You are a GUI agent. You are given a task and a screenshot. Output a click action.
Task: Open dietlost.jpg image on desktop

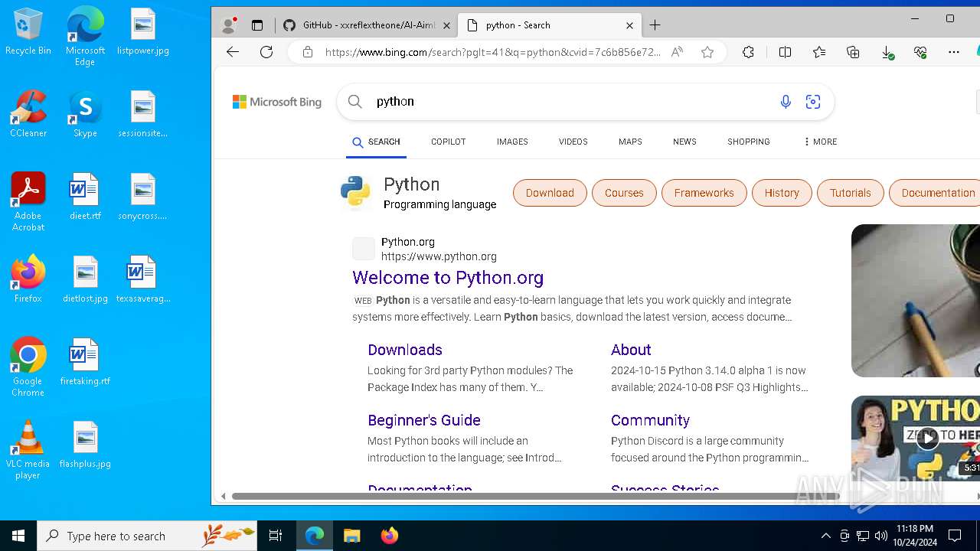tap(85, 280)
